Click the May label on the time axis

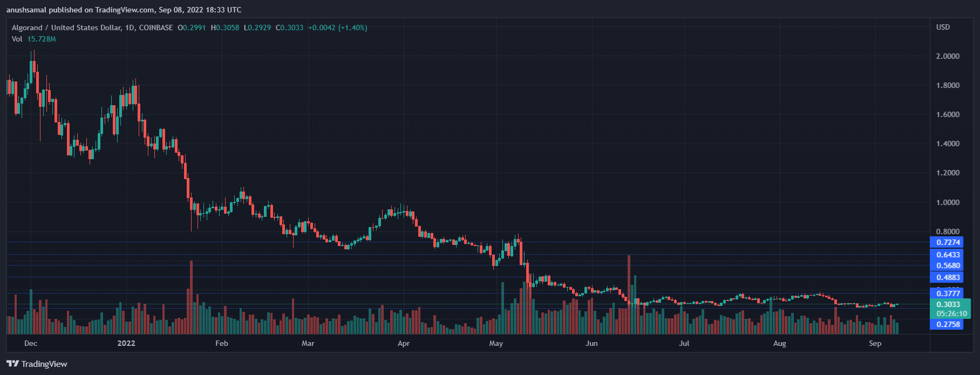tap(495, 343)
